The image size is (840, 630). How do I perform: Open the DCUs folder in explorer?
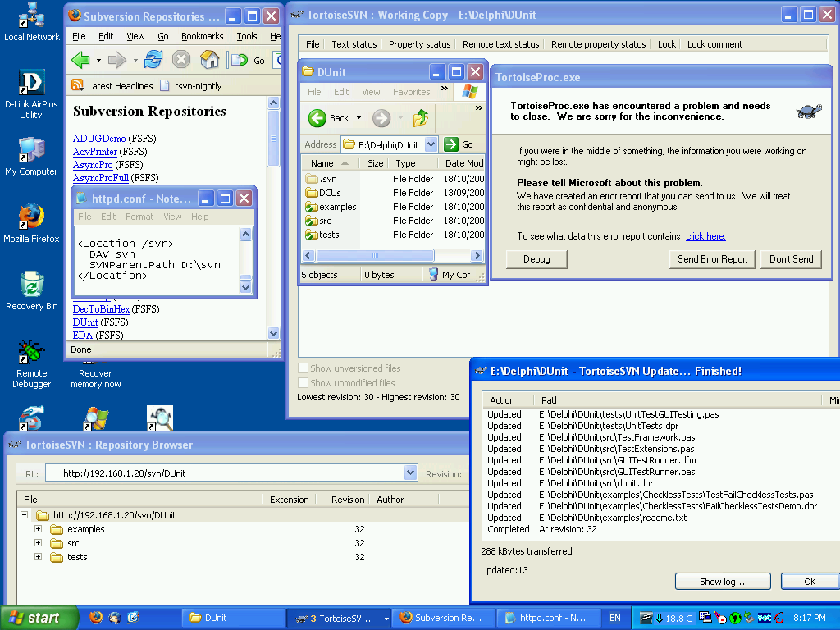tap(323, 193)
